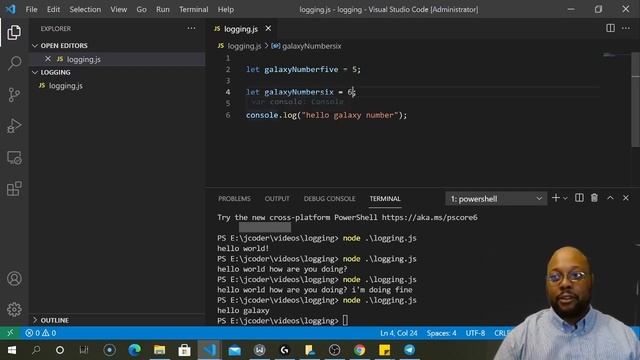Viewport: 640px width, 360px height.
Task: Open the View menu
Action: pyautogui.click(x=118, y=9)
